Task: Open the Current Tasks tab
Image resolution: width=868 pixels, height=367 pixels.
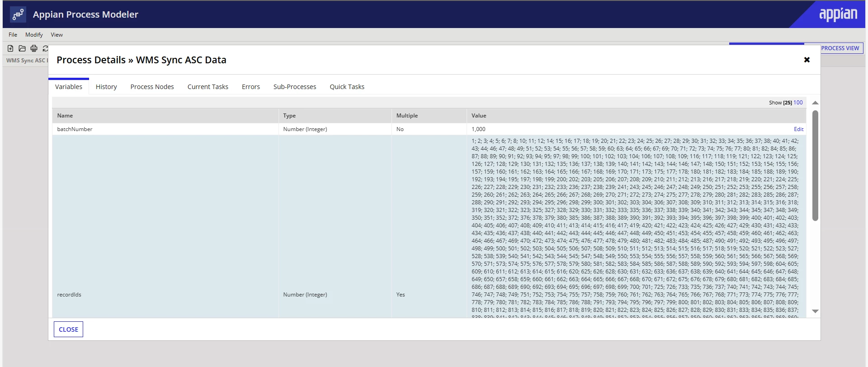Action: click(x=208, y=87)
